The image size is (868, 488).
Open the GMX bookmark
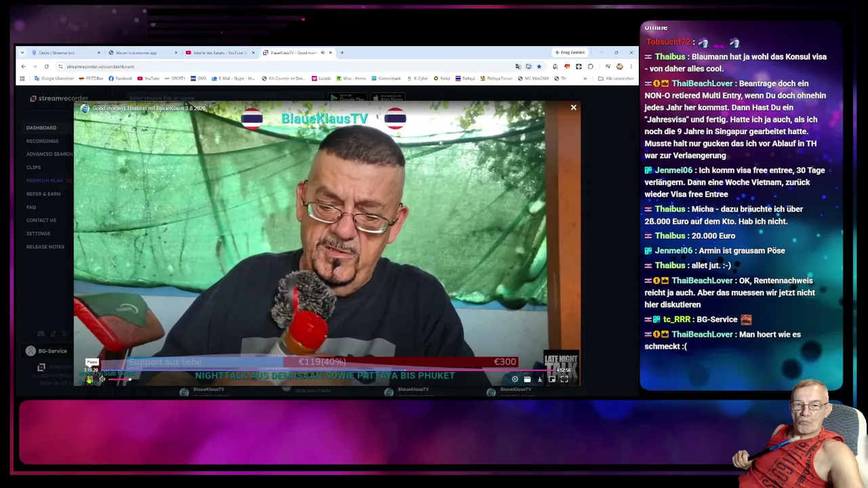[x=198, y=79]
